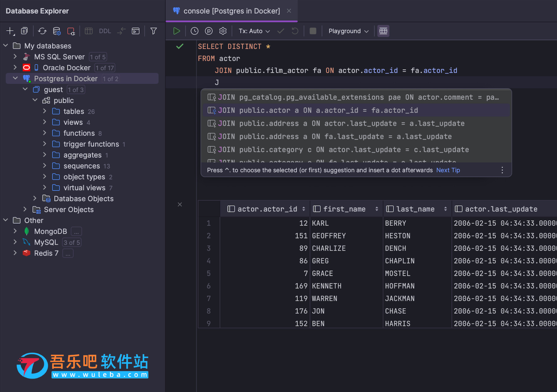The height and width of the screenshot is (392, 557).
Task: Click the New (plus) icon in Database Explorer
Action: (x=10, y=31)
